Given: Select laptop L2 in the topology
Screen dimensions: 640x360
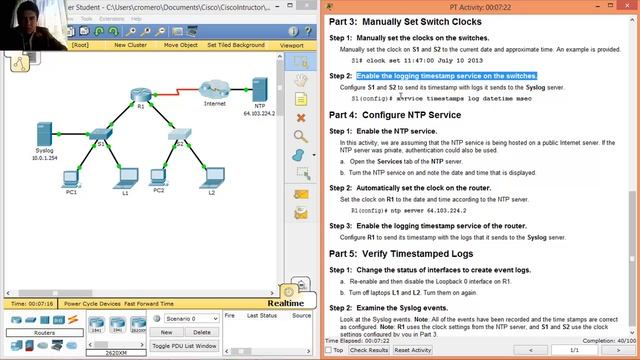Looking at the screenshot, I should click(212, 178).
